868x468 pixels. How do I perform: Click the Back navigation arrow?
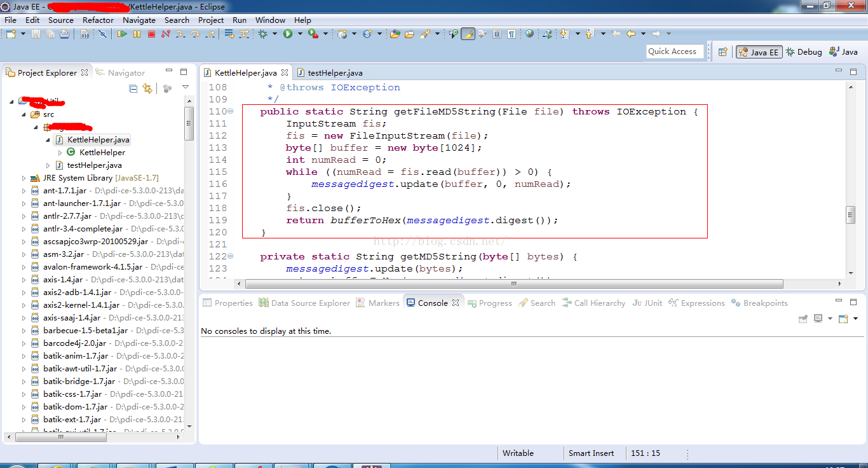(x=631, y=34)
